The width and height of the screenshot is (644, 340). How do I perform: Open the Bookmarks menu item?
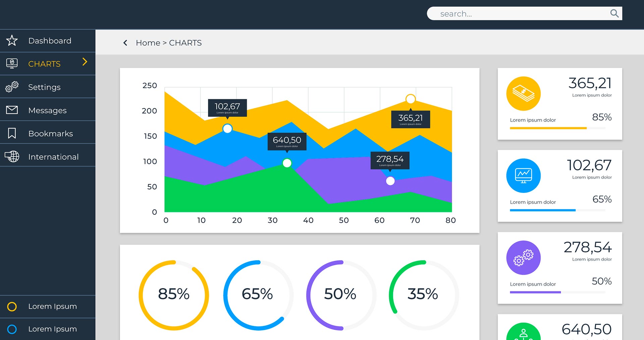click(51, 134)
